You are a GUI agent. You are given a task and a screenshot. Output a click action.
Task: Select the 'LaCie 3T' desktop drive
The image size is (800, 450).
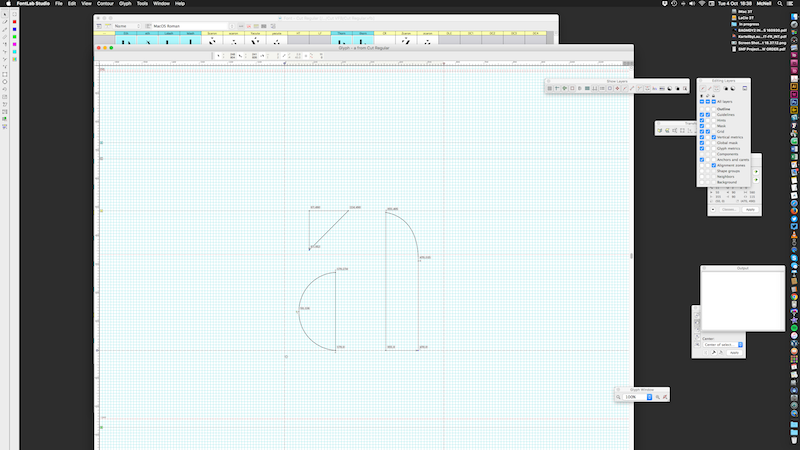743,18
